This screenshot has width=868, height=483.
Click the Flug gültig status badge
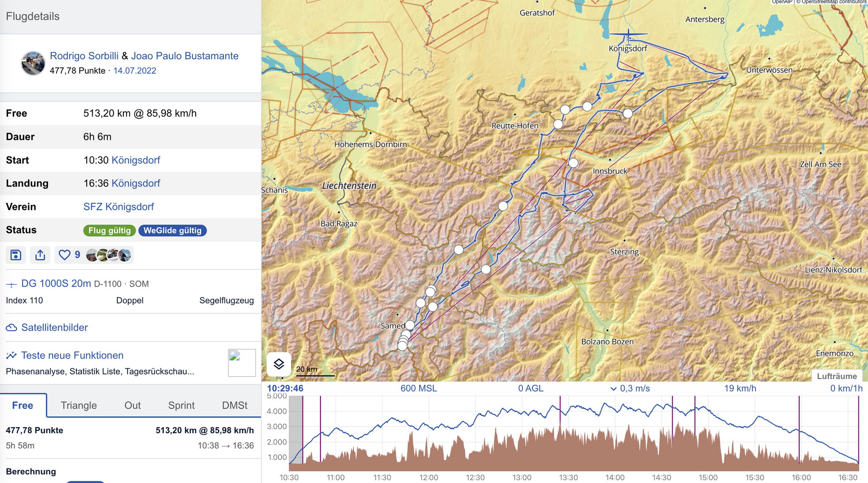tap(109, 231)
